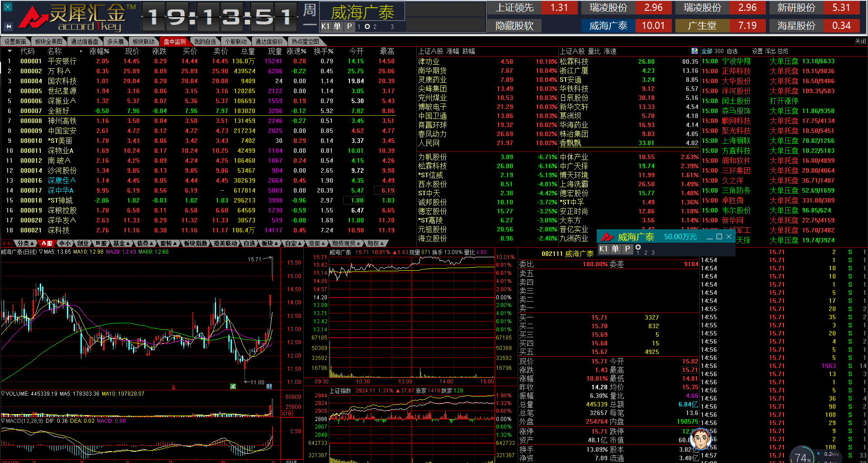868x463 pixels.
Task: Switch to the 创业 market tab
Action: tap(83, 243)
